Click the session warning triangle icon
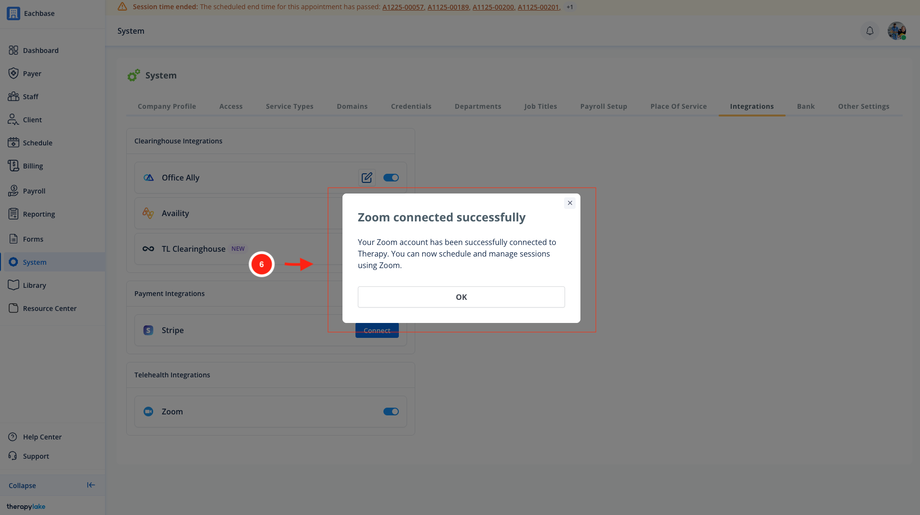Screen dimensions: 920x515 122,7
